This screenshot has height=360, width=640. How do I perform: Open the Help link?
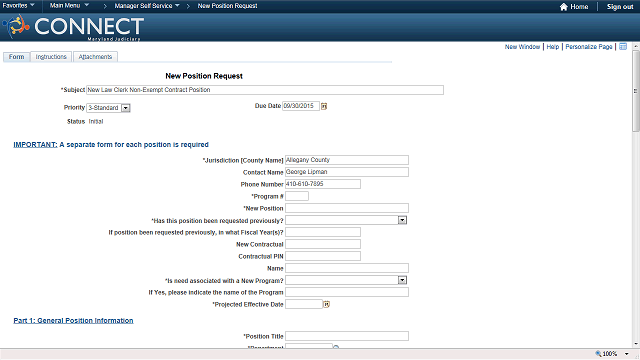tap(553, 47)
